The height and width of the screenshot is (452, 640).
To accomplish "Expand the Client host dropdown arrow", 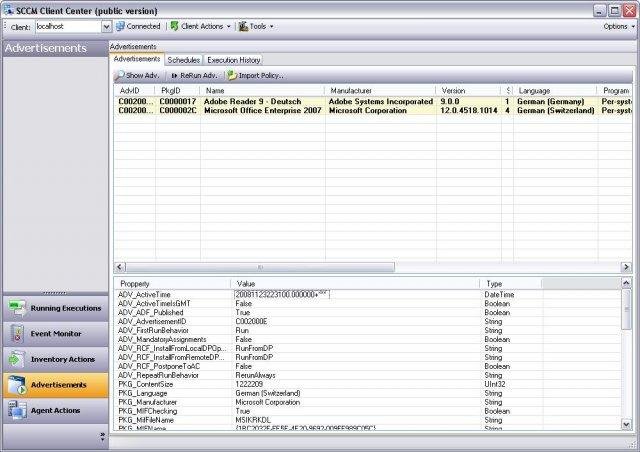I will (106, 27).
